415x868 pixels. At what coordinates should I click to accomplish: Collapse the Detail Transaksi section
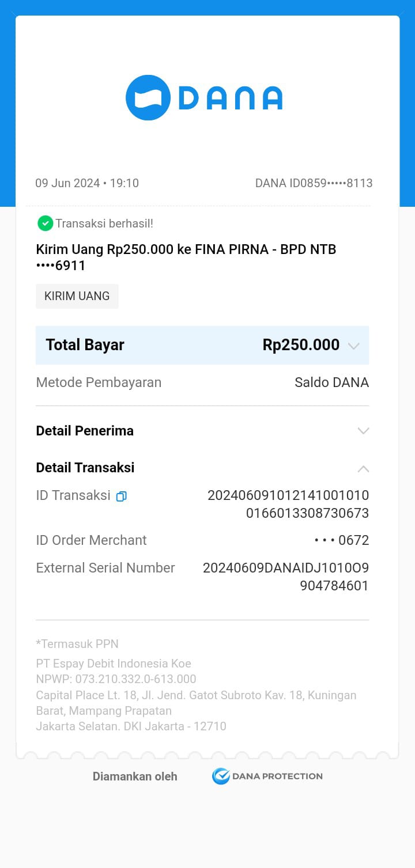(x=363, y=468)
